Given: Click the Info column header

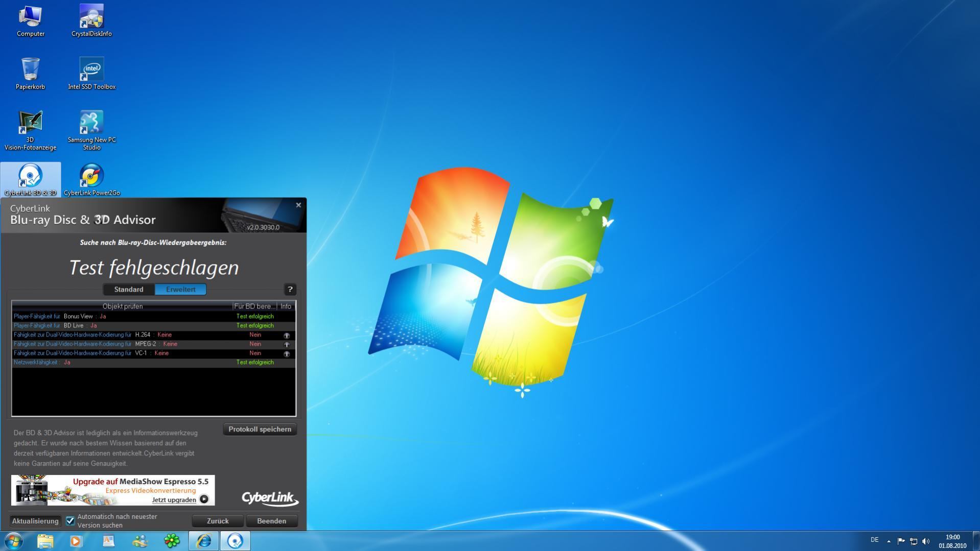Looking at the screenshot, I should coord(286,306).
